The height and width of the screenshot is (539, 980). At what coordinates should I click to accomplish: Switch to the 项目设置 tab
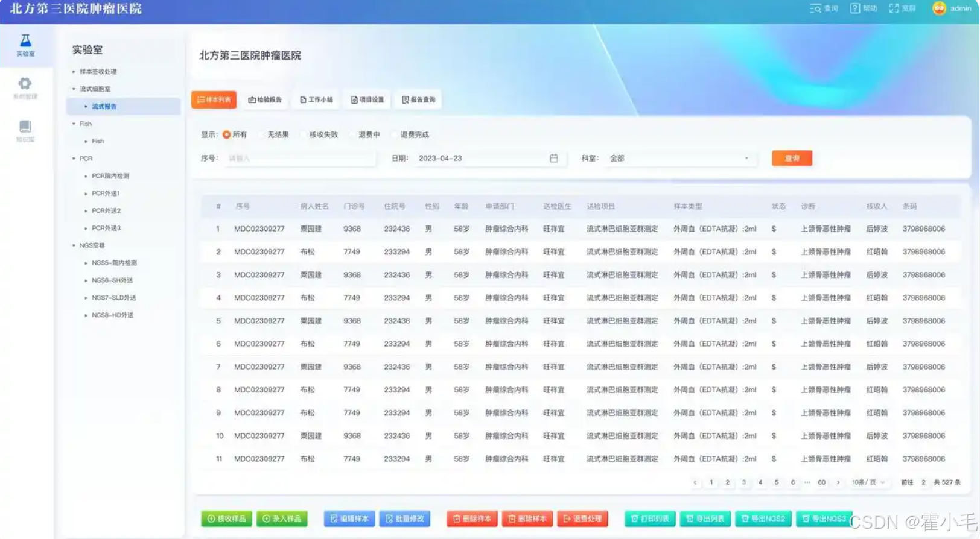tap(367, 99)
